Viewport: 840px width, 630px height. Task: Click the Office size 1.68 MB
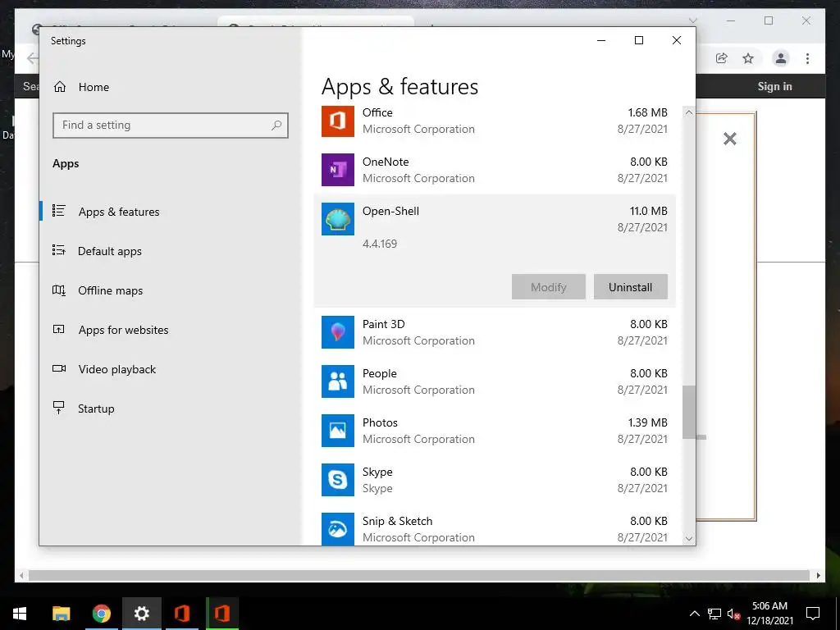[x=648, y=112]
